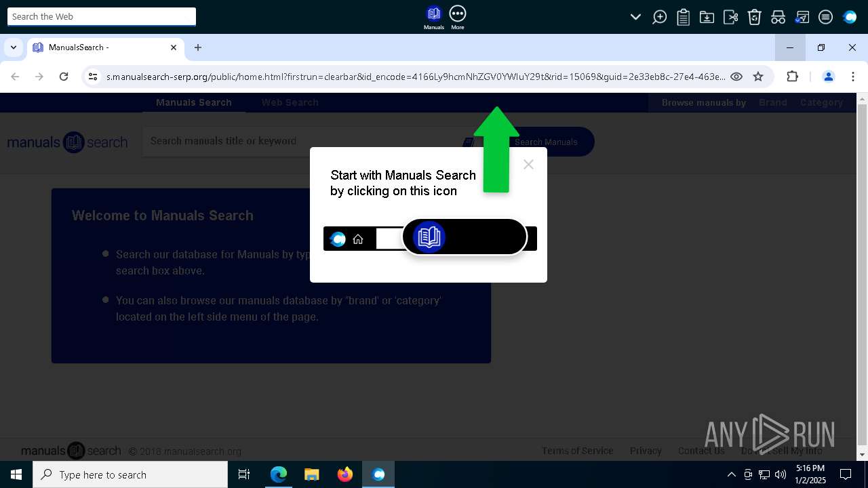Focus the Search the Web field
868x488 pixels.
click(x=102, y=16)
